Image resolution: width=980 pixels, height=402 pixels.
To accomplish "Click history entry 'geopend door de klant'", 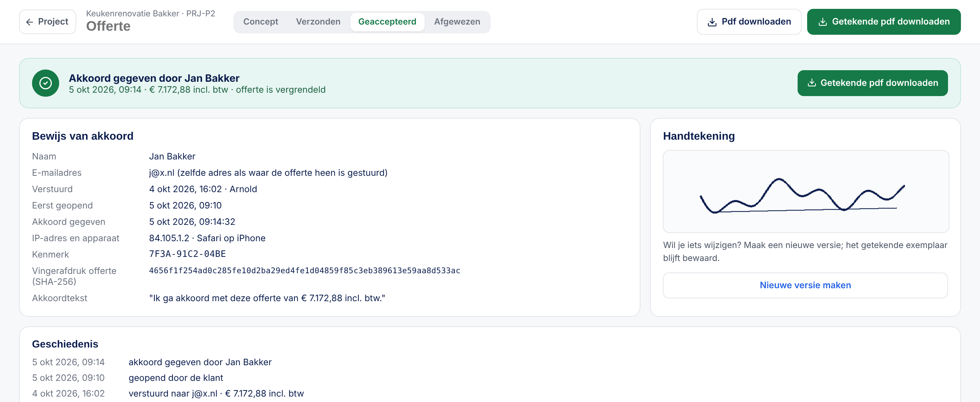I will pyautogui.click(x=176, y=378).
